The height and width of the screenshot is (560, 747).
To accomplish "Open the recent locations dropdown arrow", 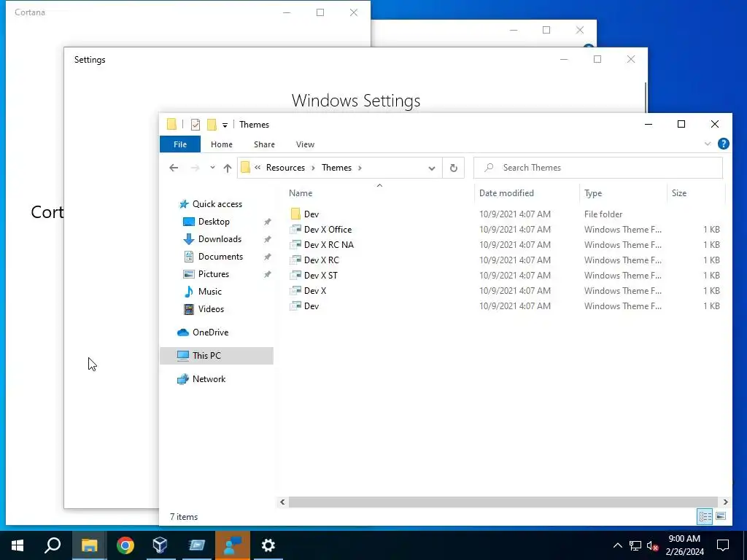I will (212, 168).
